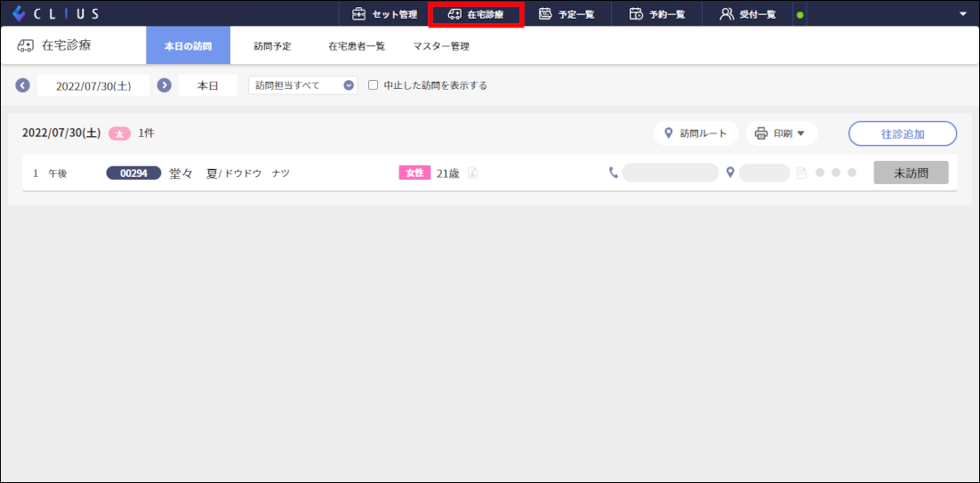Open 訪問担当すべて dropdown
980x483 pixels.
(303, 85)
